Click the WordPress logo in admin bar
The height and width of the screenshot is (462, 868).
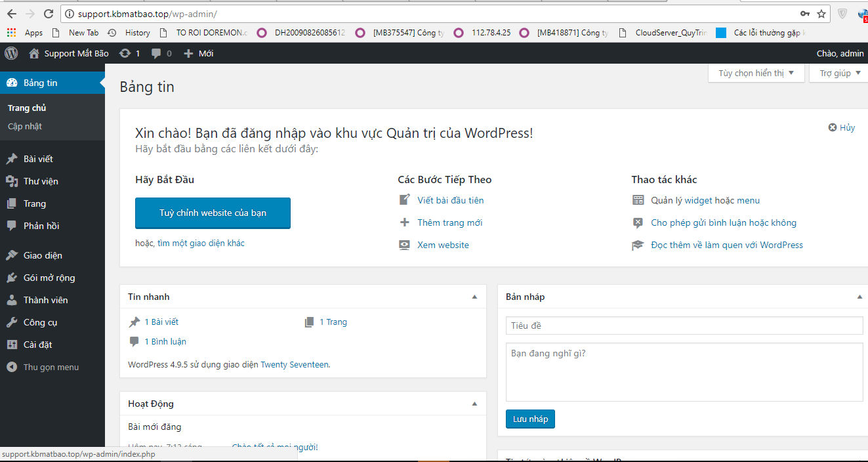11,53
